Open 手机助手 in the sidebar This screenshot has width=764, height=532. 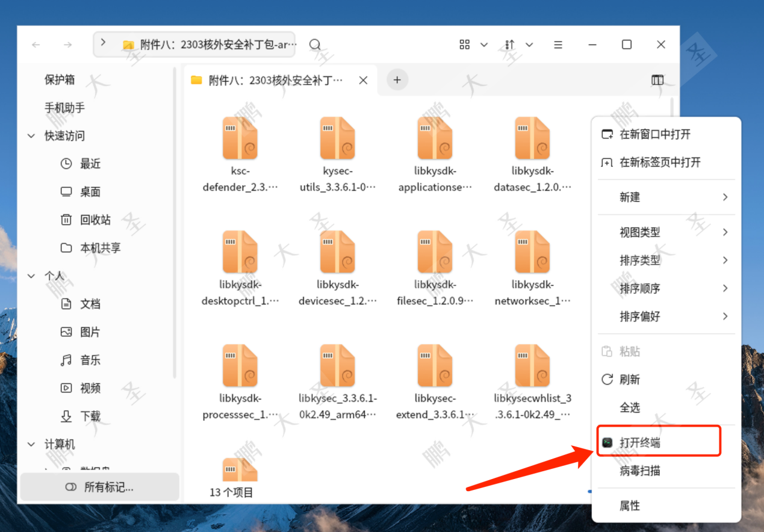[x=64, y=108]
